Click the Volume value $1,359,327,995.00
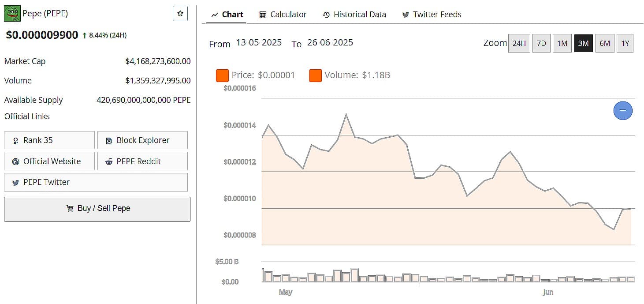 pyautogui.click(x=158, y=81)
